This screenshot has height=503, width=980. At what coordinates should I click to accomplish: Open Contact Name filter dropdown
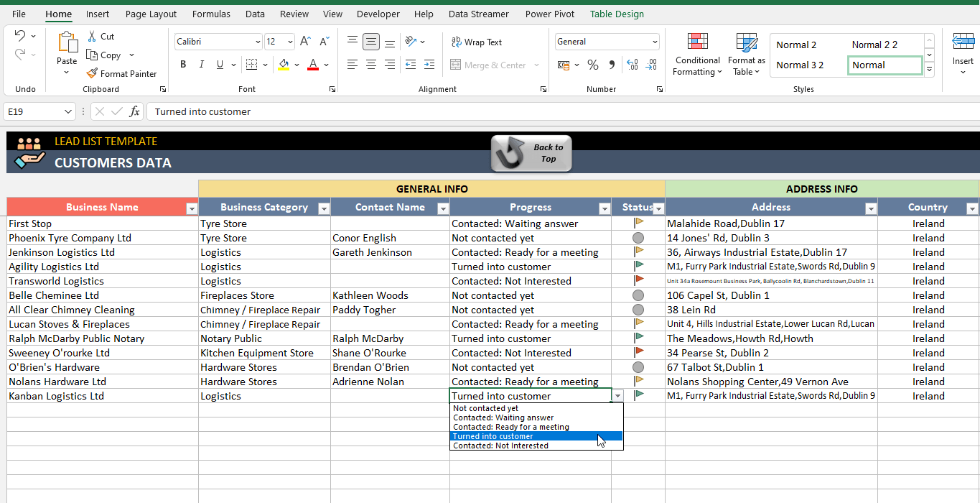pos(442,208)
